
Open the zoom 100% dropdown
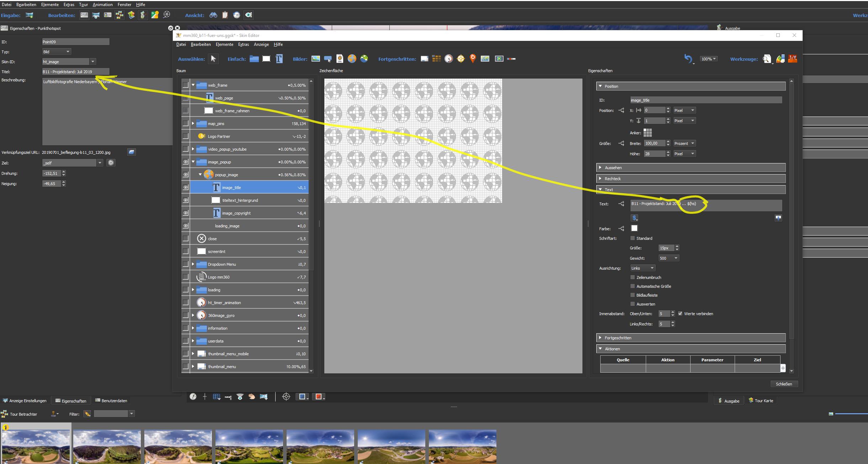708,59
